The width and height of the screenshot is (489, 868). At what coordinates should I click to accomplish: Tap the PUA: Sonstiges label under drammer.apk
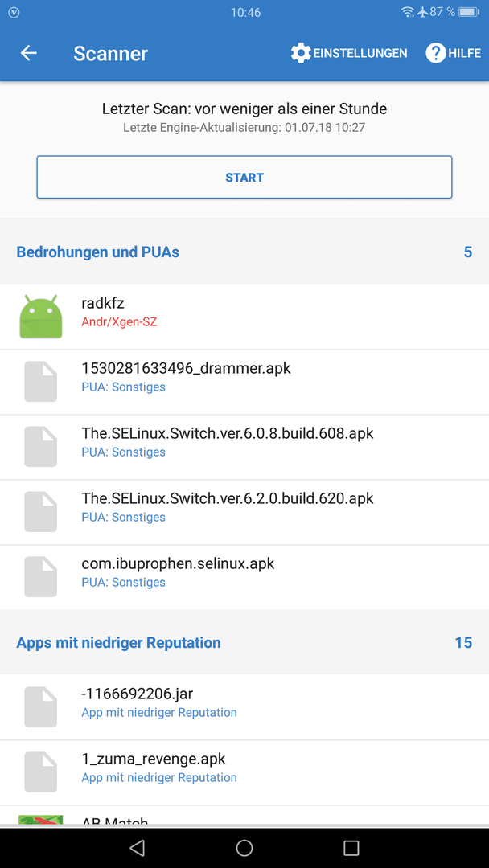(x=123, y=387)
